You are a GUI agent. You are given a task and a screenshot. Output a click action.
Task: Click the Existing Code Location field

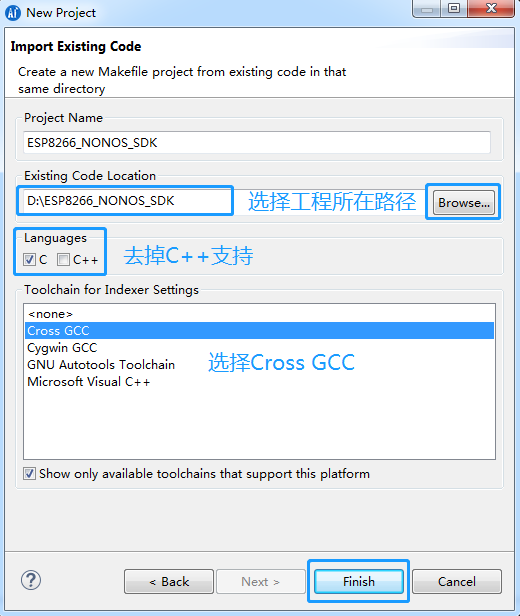(x=127, y=201)
